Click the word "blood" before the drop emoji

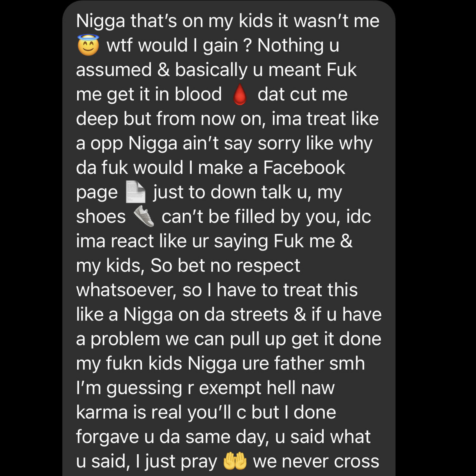click(x=198, y=94)
